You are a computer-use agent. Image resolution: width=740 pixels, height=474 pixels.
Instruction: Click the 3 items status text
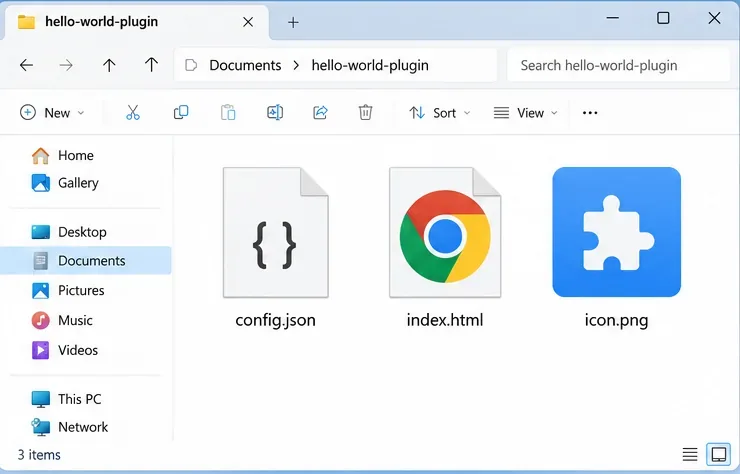coord(39,455)
